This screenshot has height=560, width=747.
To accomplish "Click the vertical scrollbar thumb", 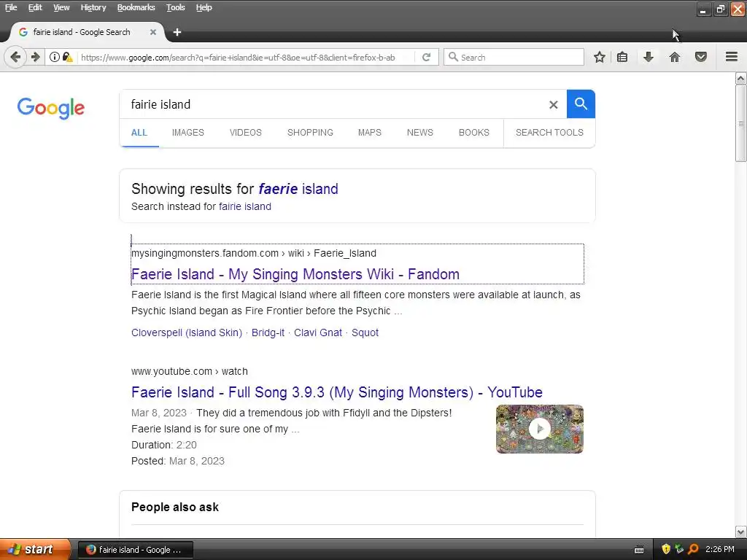I will 741,123.
